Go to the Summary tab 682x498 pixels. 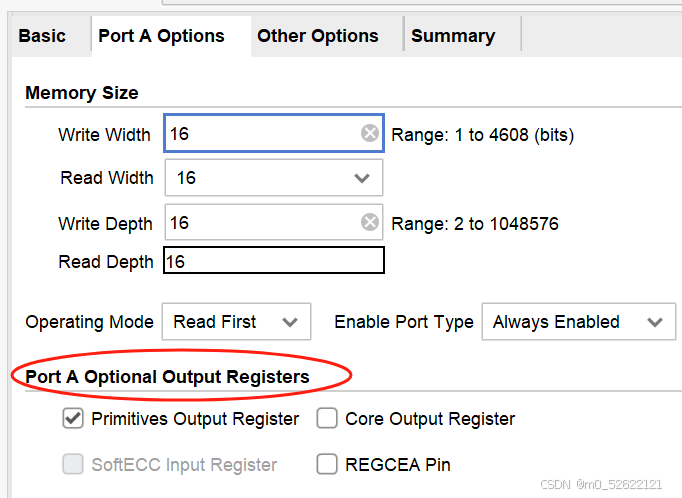(x=453, y=36)
